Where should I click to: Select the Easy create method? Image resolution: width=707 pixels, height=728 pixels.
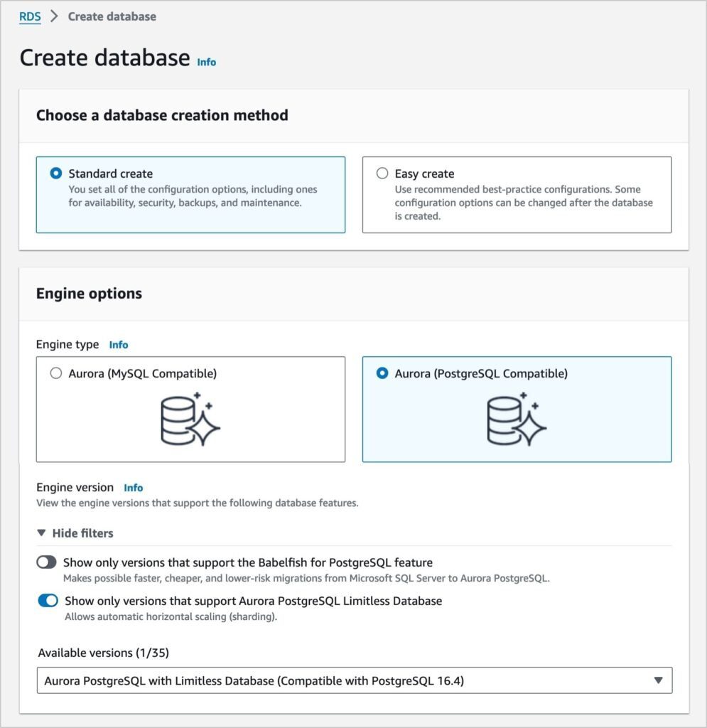(x=517, y=193)
